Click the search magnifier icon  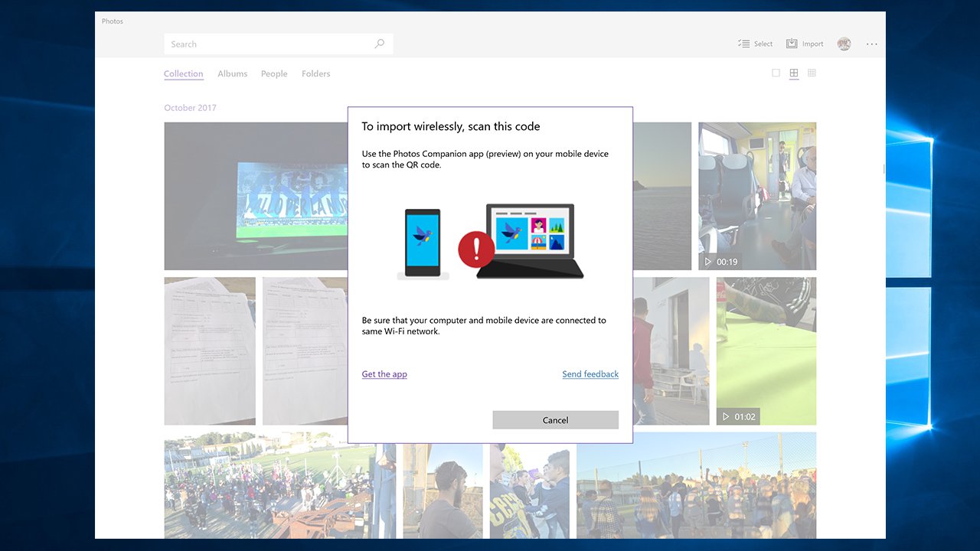pyautogui.click(x=379, y=44)
